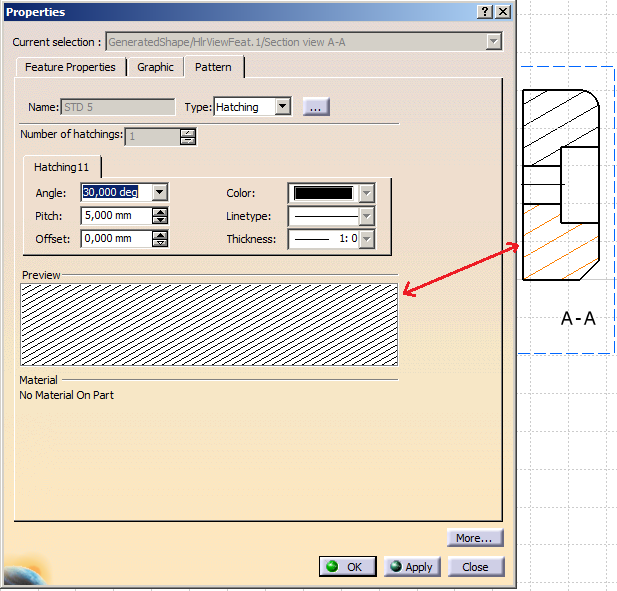Click the black Color swatch
The image size is (617, 591).
coord(322,193)
